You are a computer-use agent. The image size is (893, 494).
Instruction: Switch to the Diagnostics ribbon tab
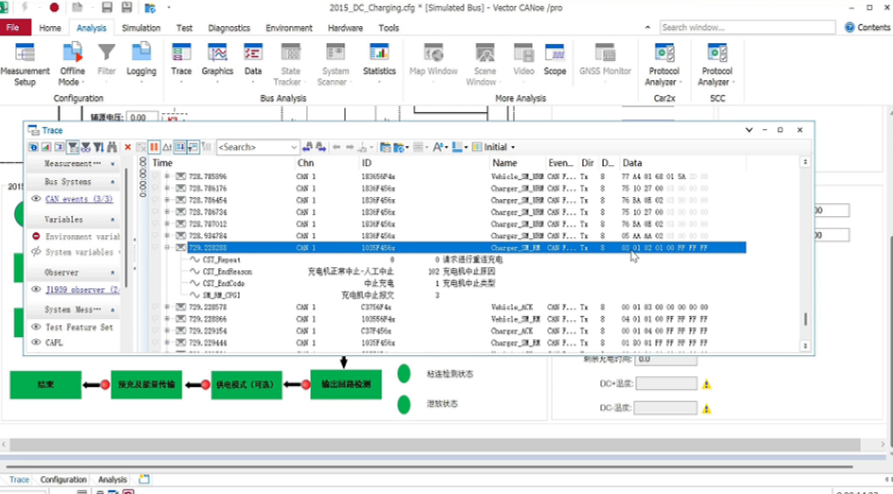[x=229, y=27]
